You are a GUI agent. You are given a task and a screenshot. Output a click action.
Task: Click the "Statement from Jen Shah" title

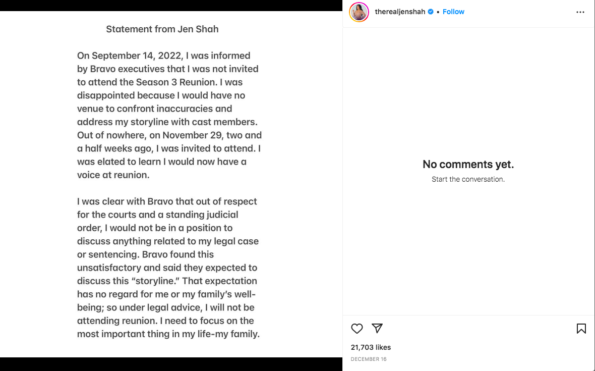pos(162,29)
